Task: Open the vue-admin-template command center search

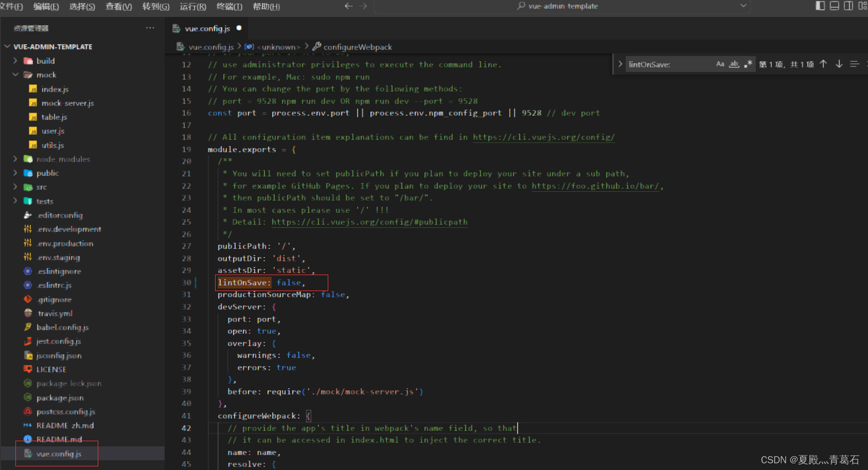Action: click(557, 6)
